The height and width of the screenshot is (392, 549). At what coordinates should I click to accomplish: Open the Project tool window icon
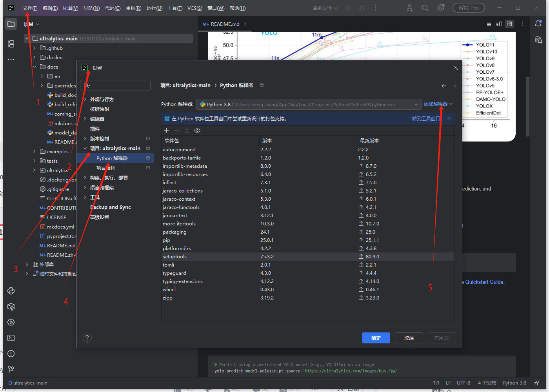point(11,24)
